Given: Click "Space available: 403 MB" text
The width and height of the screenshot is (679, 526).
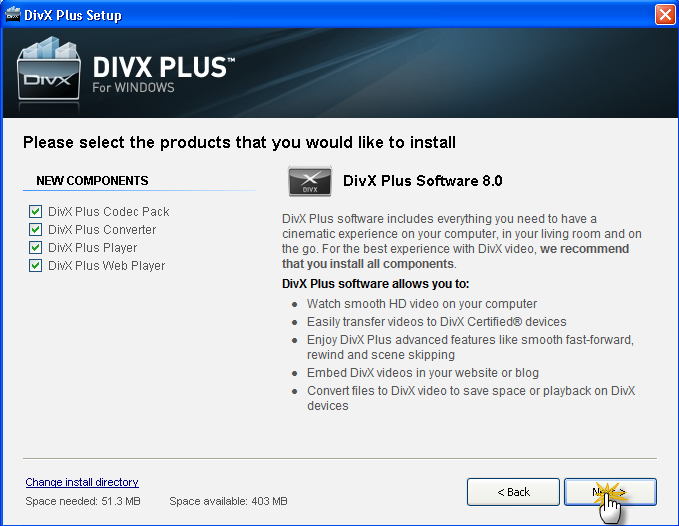Looking at the screenshot, I should [x=228, y=501].
